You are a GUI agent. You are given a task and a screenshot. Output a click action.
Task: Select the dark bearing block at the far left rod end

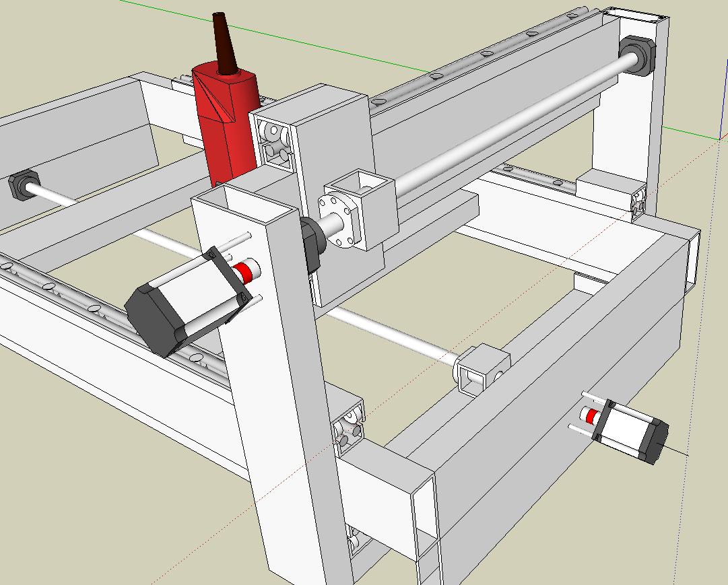(24, 186)
